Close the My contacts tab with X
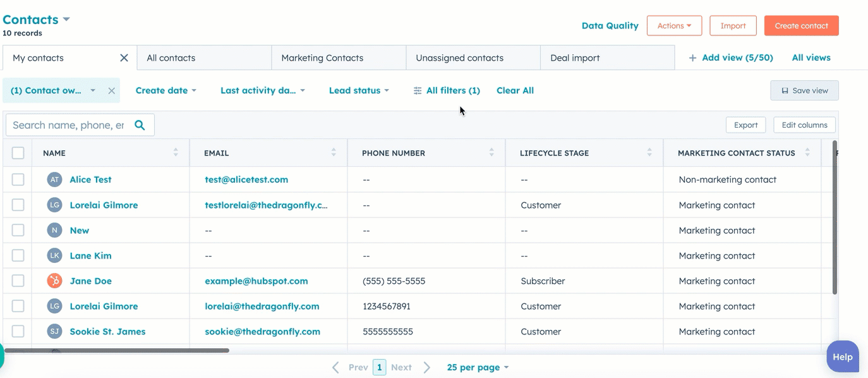868x378 pixels. click(x=124, y=58)
